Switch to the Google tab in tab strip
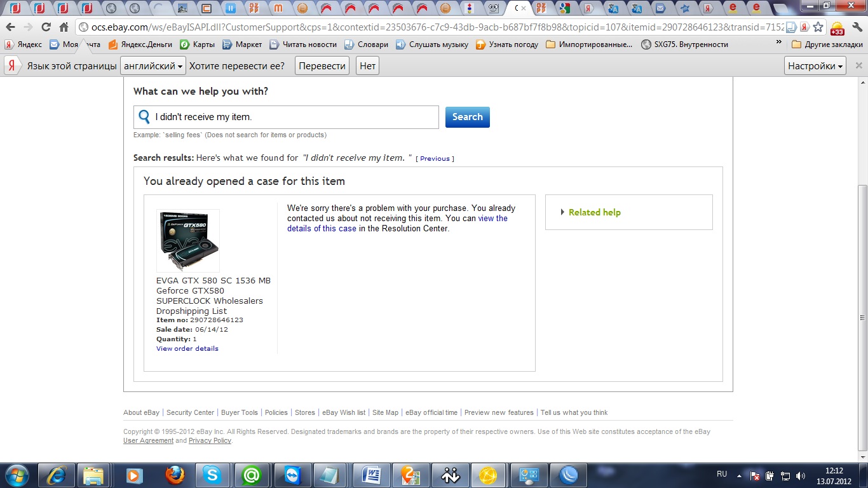 point(564,8)
